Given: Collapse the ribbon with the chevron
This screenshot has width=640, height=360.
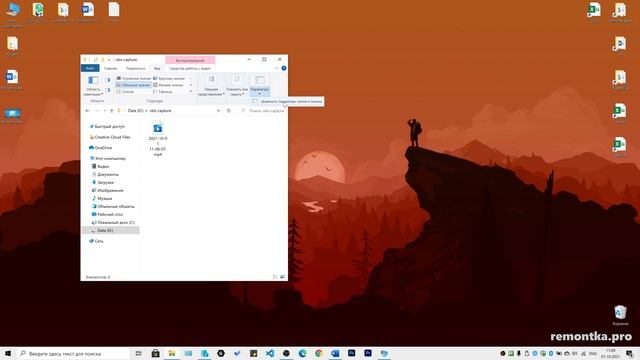Looking at the screenshot, I should point(276,68).
